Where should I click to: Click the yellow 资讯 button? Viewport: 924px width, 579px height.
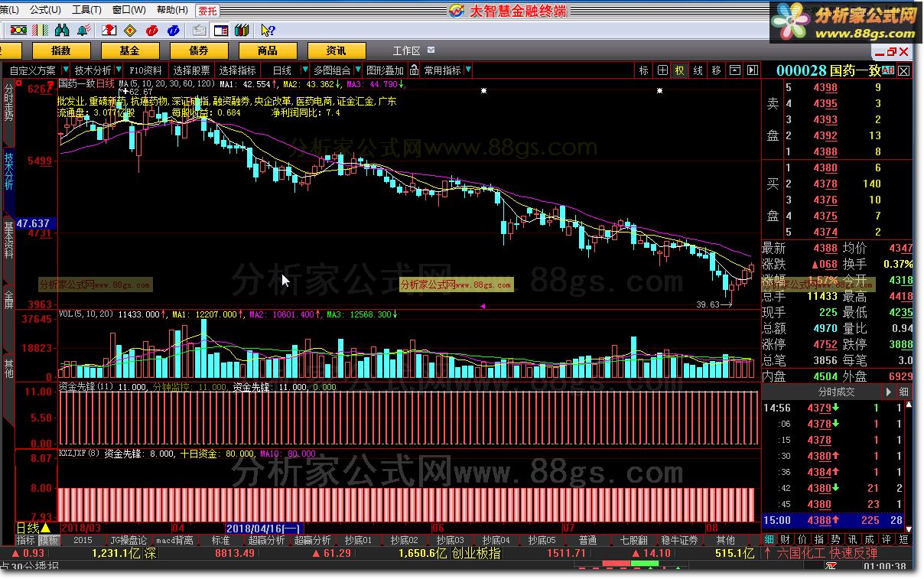(337, 50)
